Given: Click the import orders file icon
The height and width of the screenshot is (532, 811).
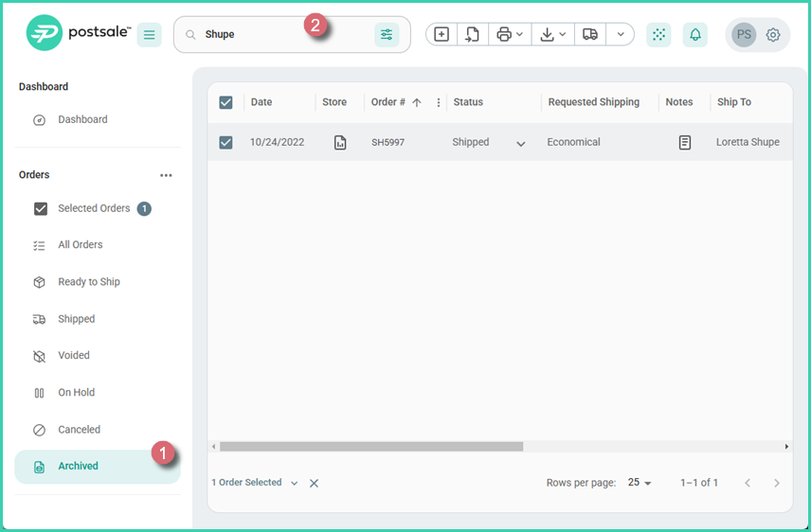Looking at the screenshot, I should (471, 35).
